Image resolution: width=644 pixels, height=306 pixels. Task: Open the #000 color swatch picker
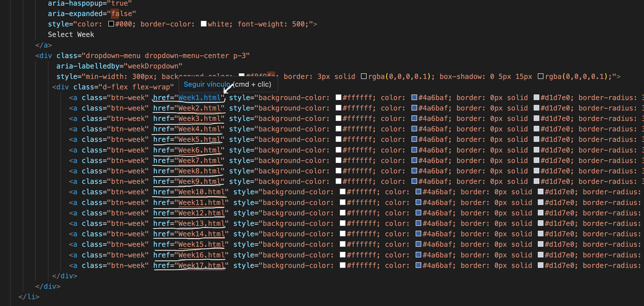111,24
